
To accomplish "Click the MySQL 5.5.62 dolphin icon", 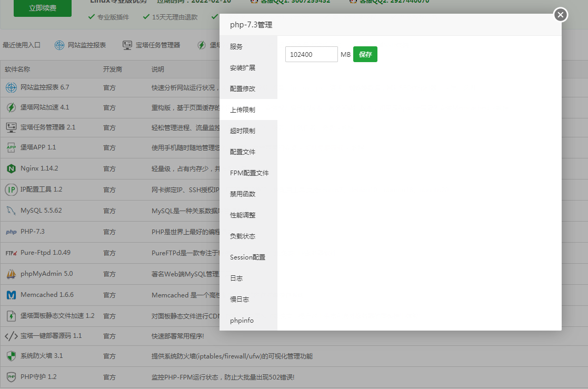I will tap(11, 211).
